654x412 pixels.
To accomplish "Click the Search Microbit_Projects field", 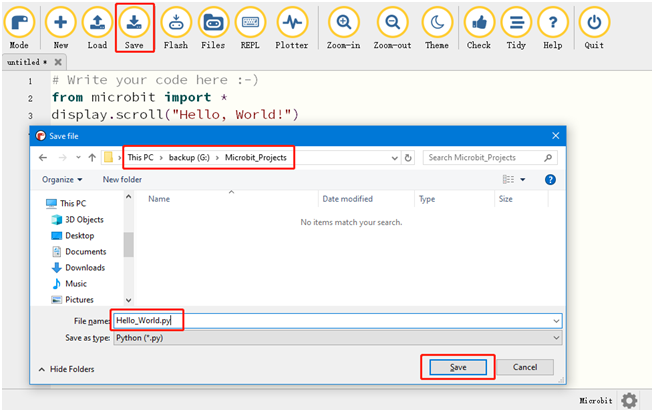I will pos(484,158).
